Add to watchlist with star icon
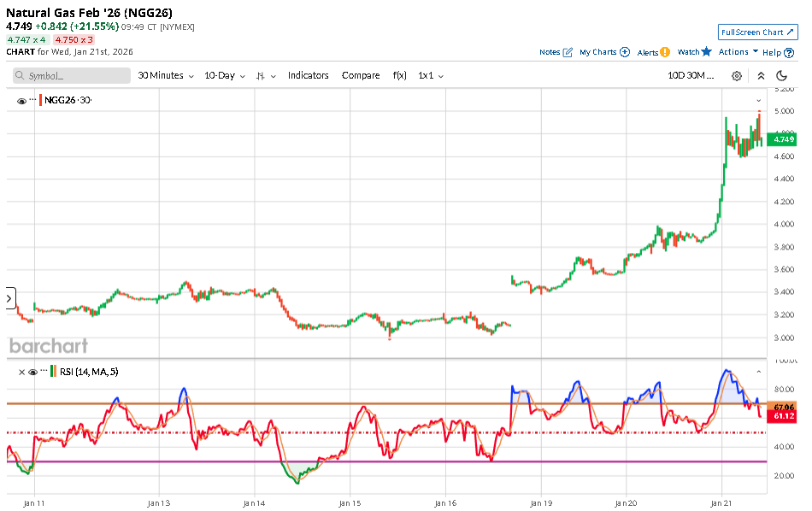Image resolution: width=812 pixels, height=511 pixels. click(707, 52)
